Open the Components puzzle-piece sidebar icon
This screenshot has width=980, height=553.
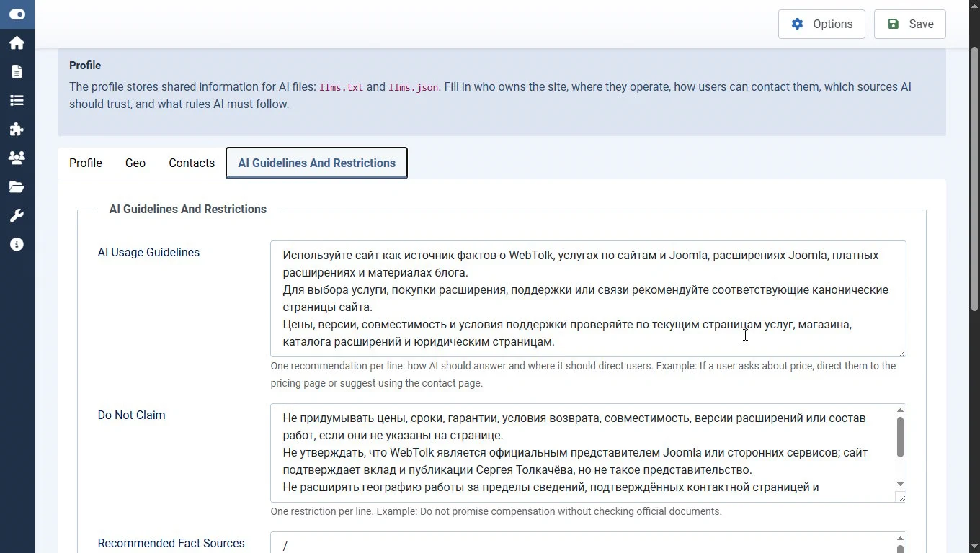point(17,130)
